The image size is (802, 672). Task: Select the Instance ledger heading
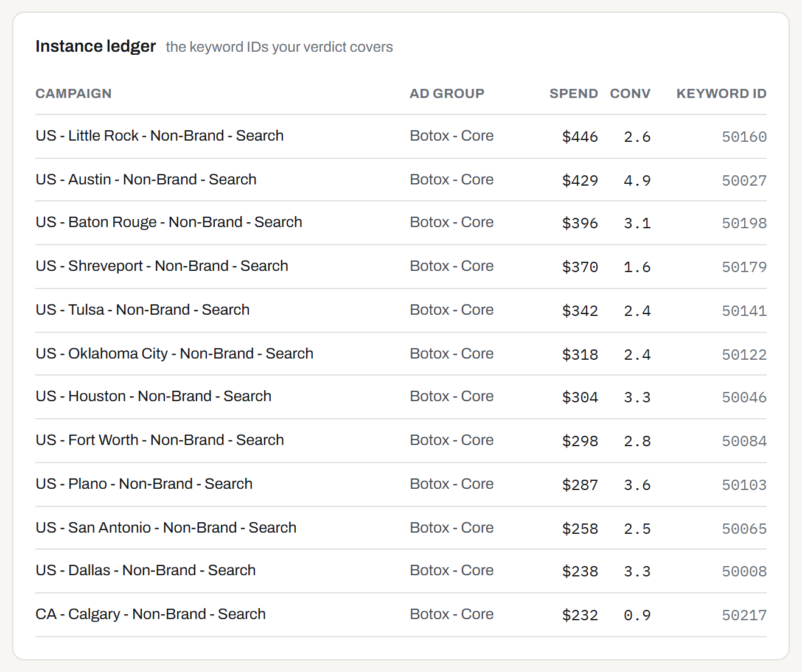pyautogui.click(x=96, y=46)
